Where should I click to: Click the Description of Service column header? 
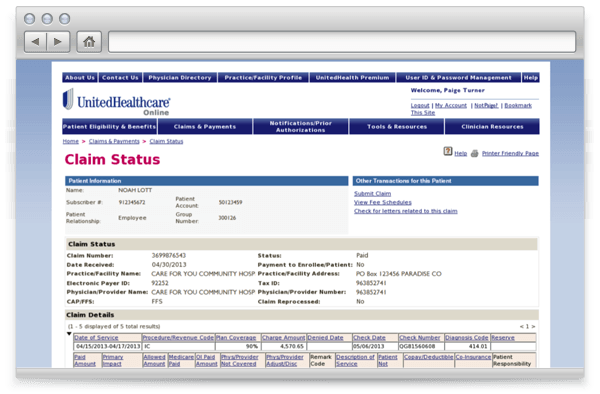pos(355,360)
